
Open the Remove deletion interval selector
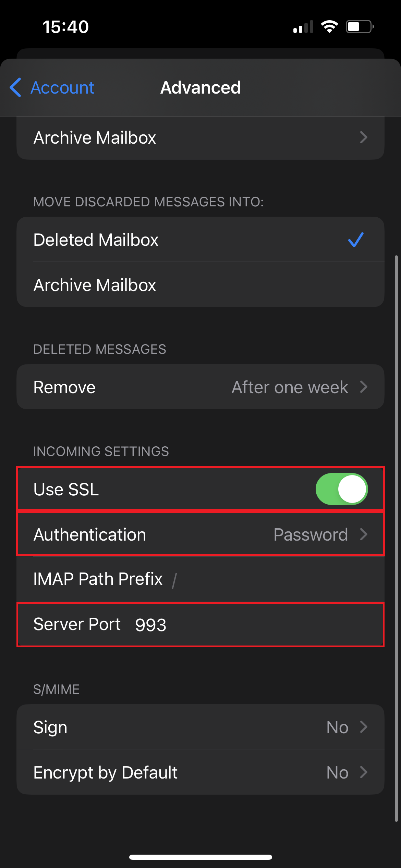coord(200,387)
